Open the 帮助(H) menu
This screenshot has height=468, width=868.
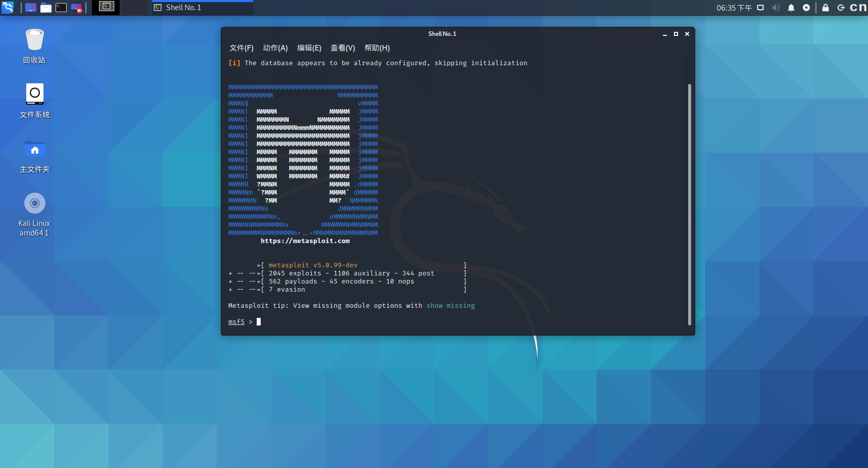[377, 48]
